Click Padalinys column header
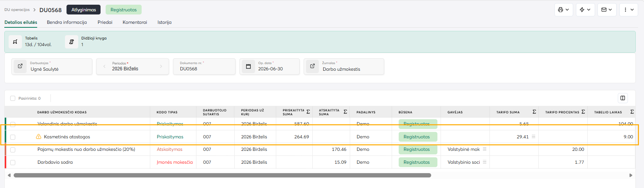Screen dimensions: 644x188 366,112
